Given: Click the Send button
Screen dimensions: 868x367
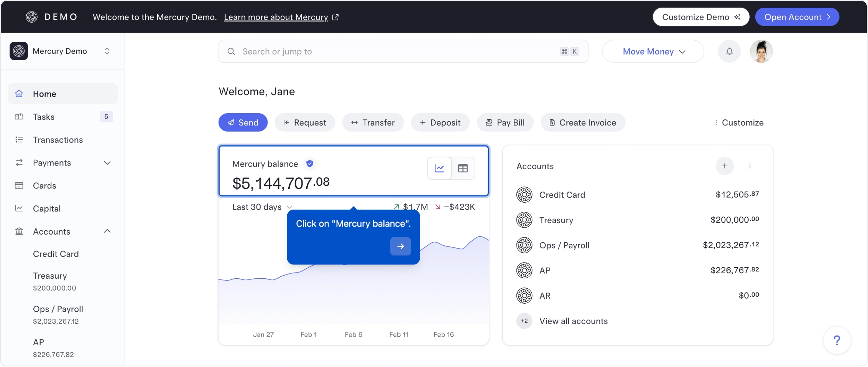Looking at the screenshot, I should click(243, 123).
